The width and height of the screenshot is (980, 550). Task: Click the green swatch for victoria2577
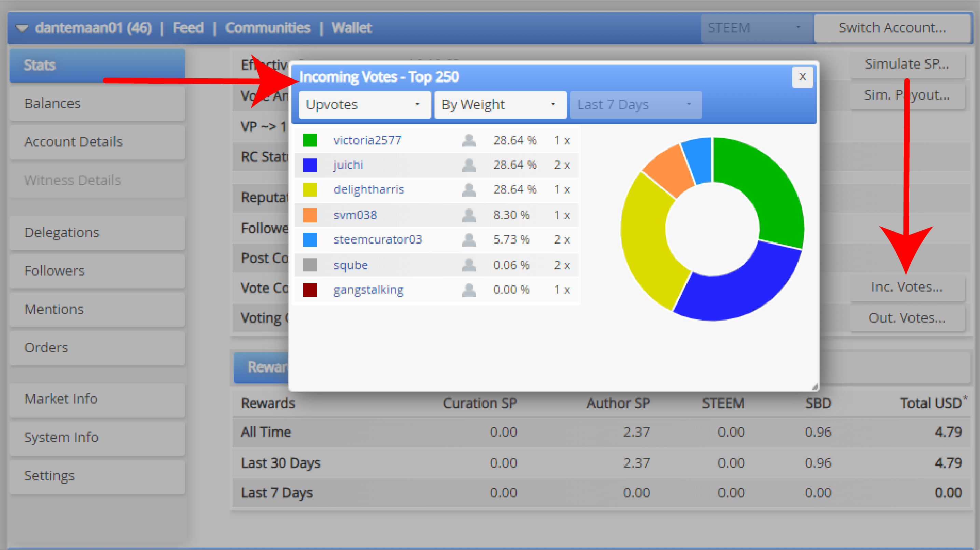[x=310, y=140]
